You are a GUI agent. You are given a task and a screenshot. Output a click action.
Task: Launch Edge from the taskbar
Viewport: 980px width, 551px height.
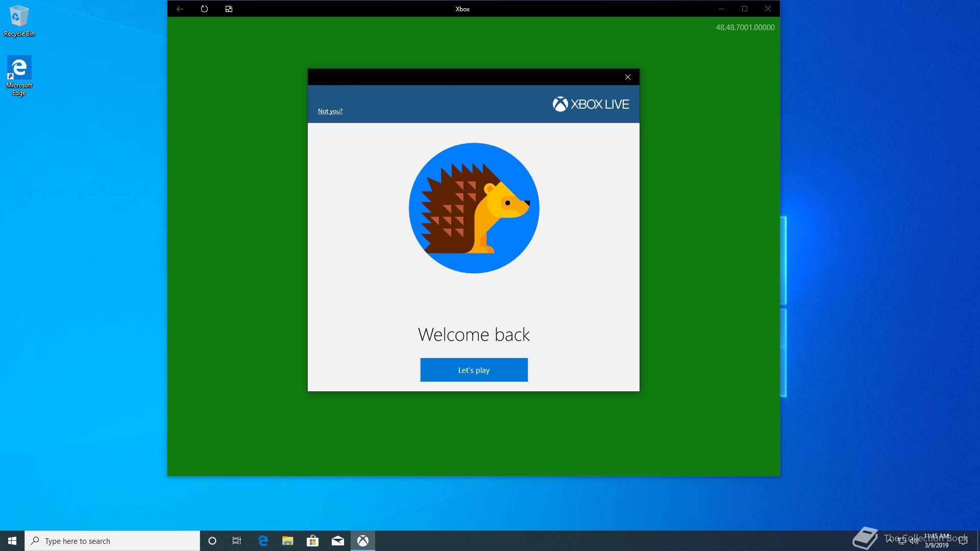263,541
